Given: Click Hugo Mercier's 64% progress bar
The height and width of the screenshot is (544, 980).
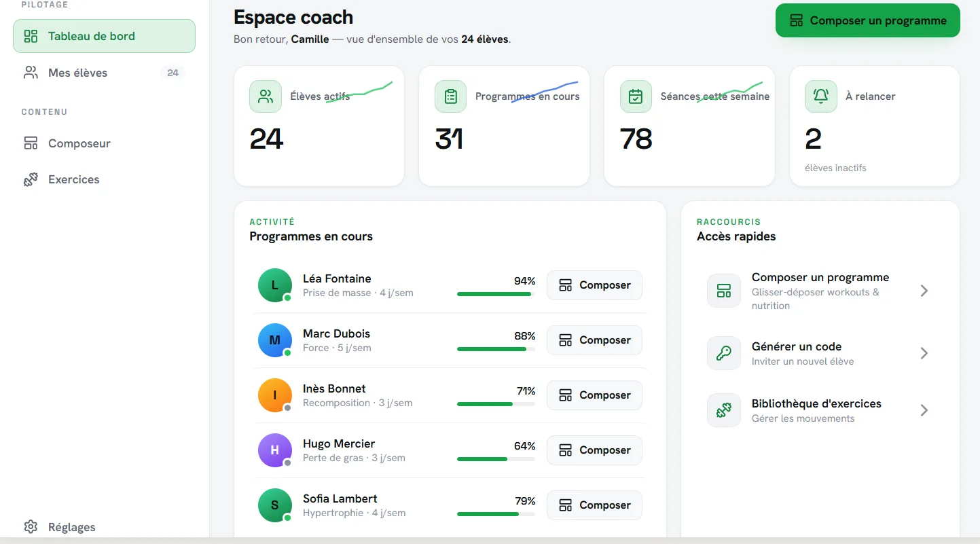Looking at the screenshot, I should click(x=496, y=459).
